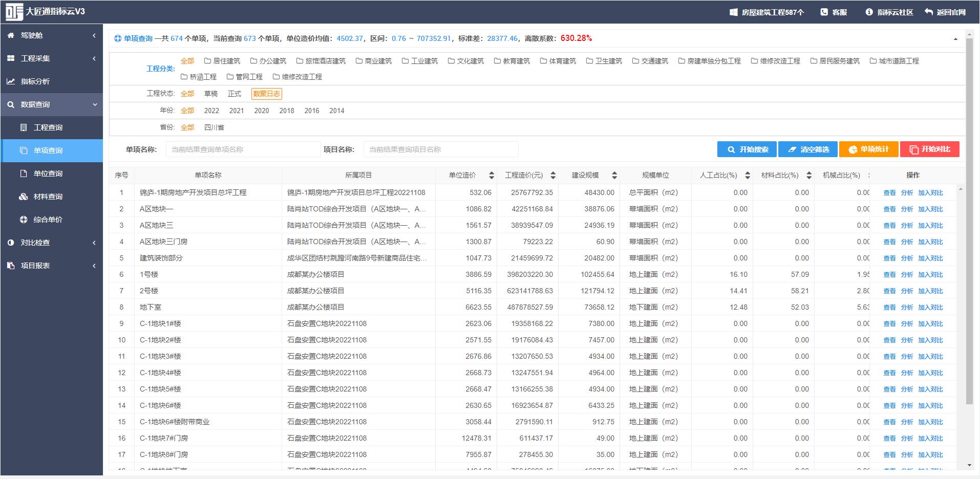Sort by 工程造价(元) column arrows
The width and height of the screenshot is (980, 479).
point(553,176)
